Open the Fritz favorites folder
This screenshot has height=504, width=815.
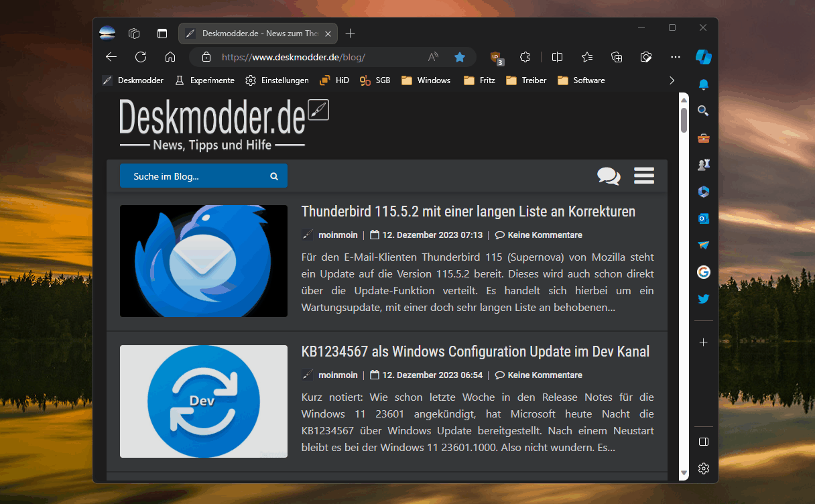[479, 80]
